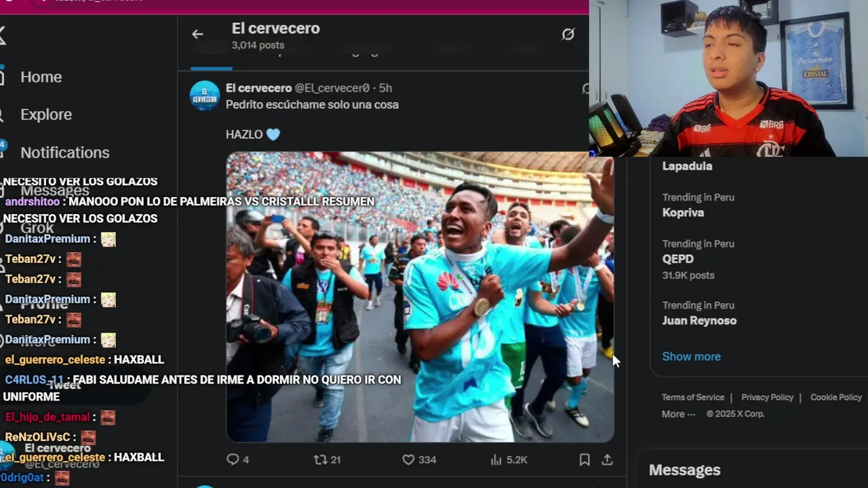Open the Pedrito celebration photo
868x488 pixels.
(x=420, y=297)
